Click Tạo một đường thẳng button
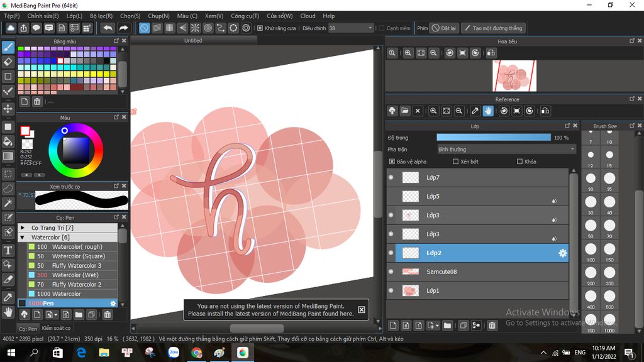Screen dimensions: 644x362 pyautogui.click(x=493, y=28)
